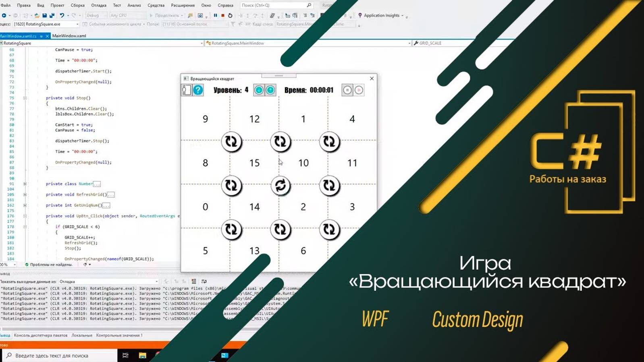The image size is (644, 362).
Task: Rotate the square between tiles 2, 3, 6 bottom-right
Action: (x=329, y=229)
